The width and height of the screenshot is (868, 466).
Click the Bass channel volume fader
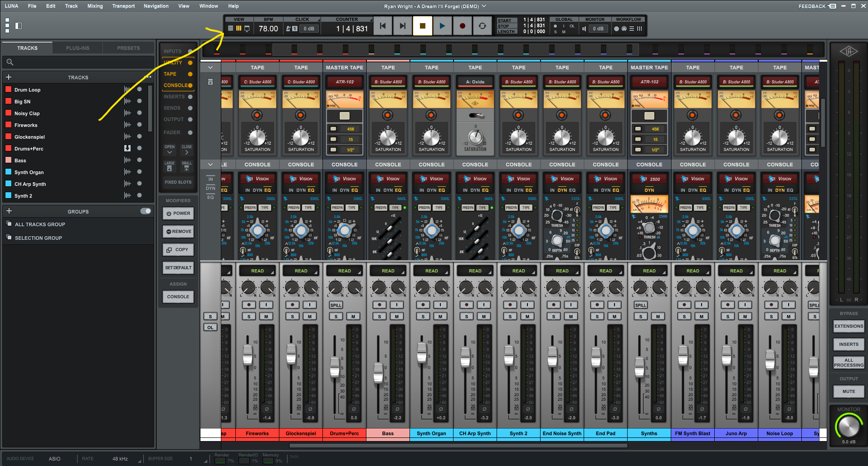(378, 373)
